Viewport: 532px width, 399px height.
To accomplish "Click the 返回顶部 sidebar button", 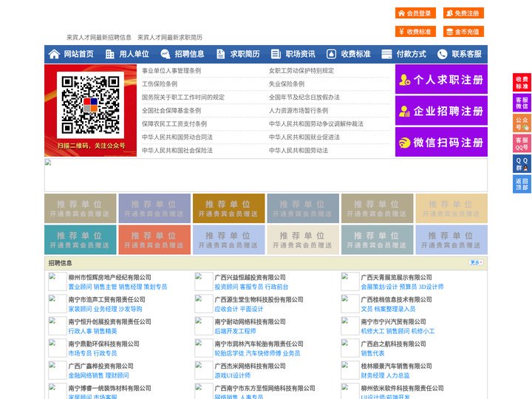I will pos(522,184).
